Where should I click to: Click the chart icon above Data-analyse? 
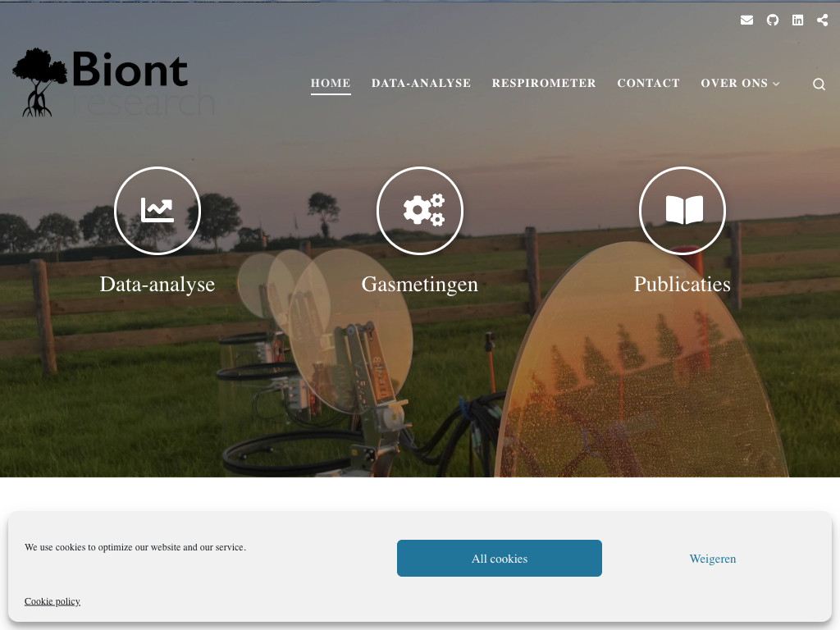(x=157, y=210)
